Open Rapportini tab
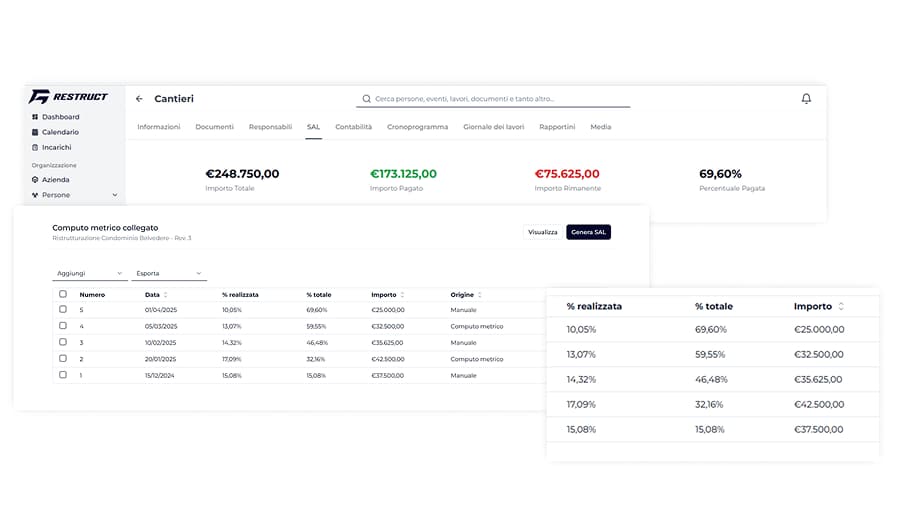This screenshot has height=506, width=900. [557, 127]
